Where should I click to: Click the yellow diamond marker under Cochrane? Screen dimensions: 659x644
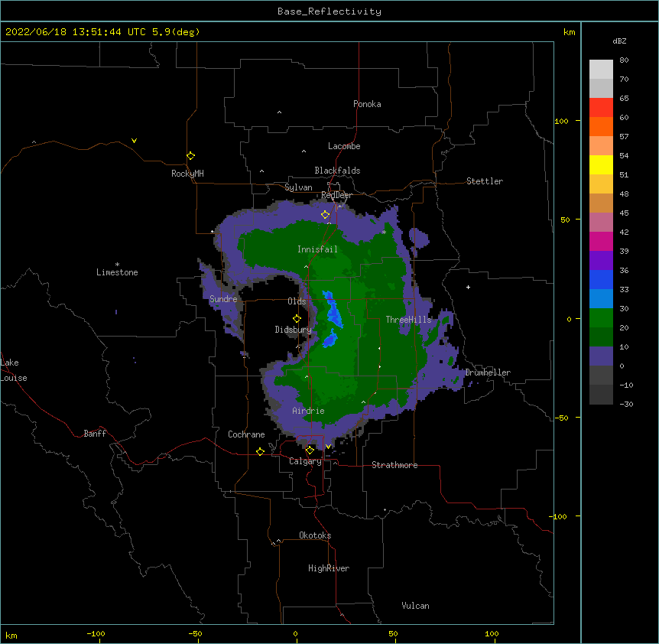pyautogui.click(x=260, y=451)
